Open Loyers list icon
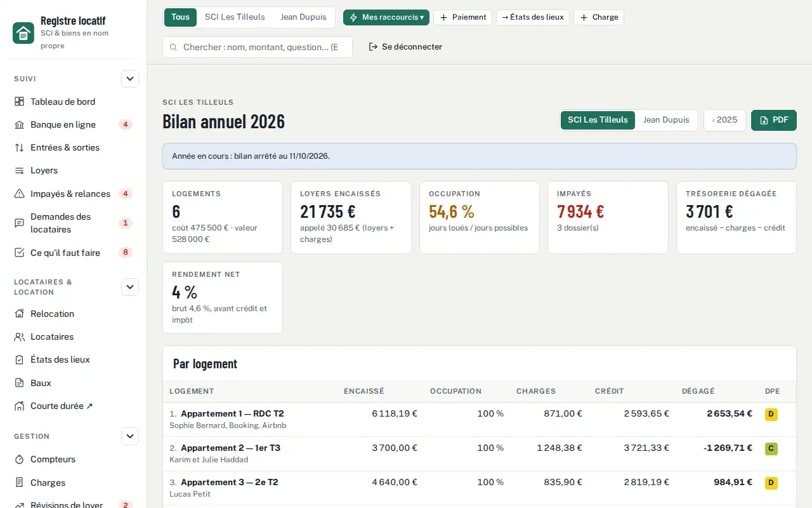 tap(19, 170)
